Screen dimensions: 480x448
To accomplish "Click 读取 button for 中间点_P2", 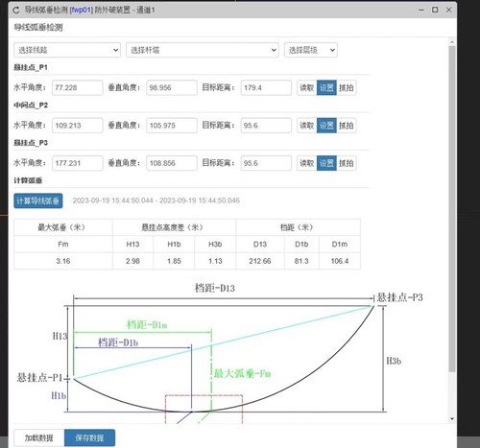I will tap(306, 126).
